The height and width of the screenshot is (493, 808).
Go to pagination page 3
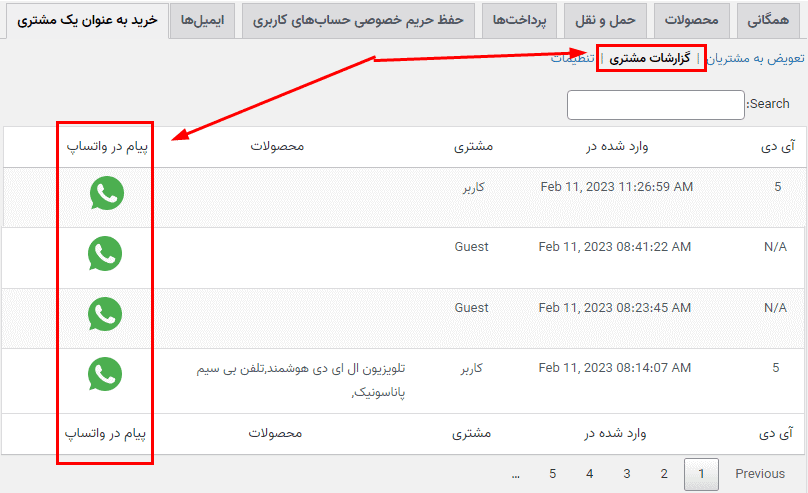(x=627, y=473)
